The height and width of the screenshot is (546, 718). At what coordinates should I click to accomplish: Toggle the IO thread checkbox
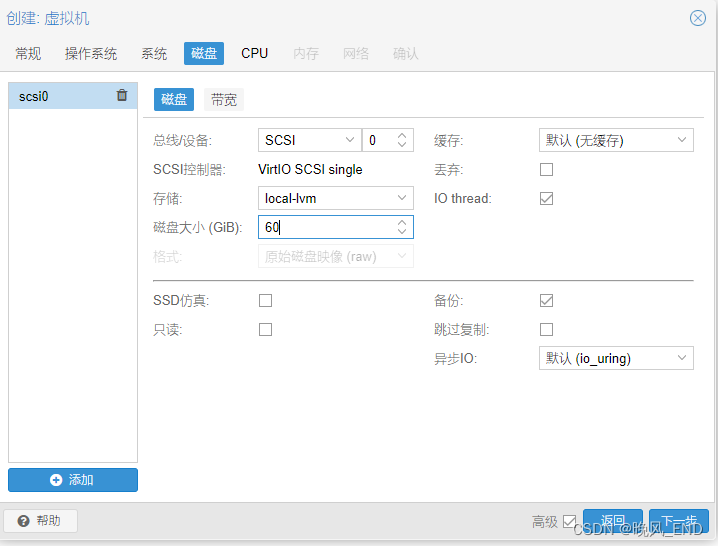point(546,198)
